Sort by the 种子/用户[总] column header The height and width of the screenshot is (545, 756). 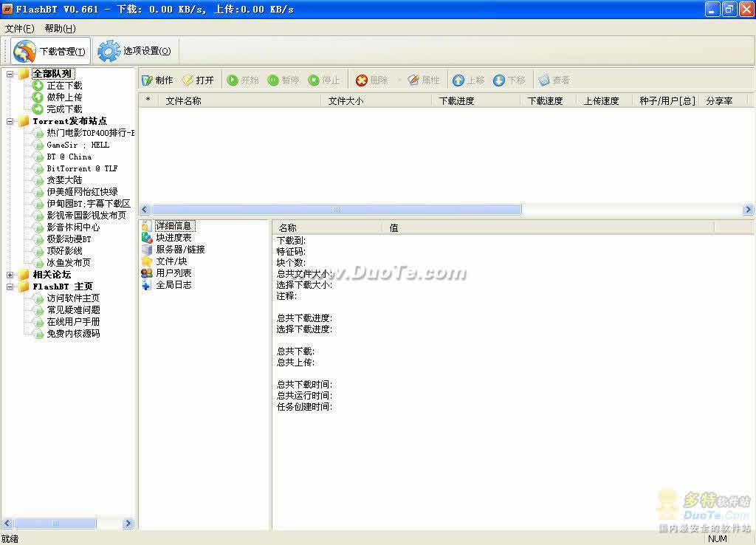[x=667, y=100]
